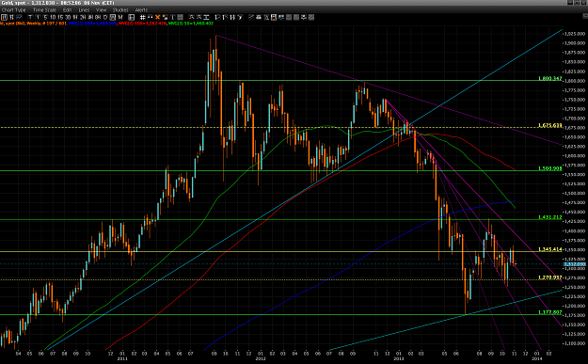The width and height of the screenshot is (588, 364).
Task: Open the Chart Type menu
Action: coord(14,9)
